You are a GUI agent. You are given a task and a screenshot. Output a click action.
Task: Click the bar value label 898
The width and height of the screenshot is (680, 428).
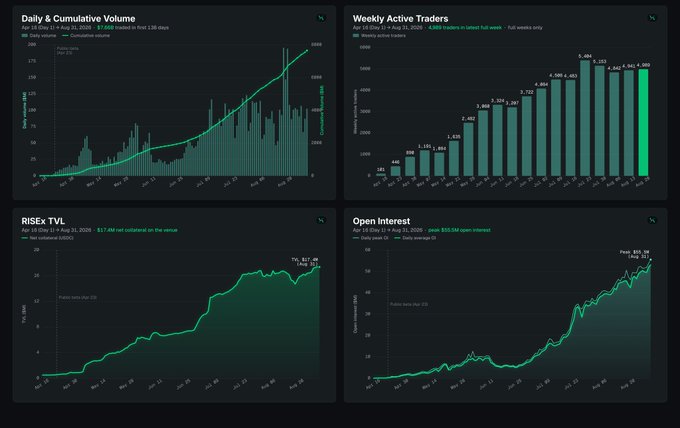coord(410,153)
